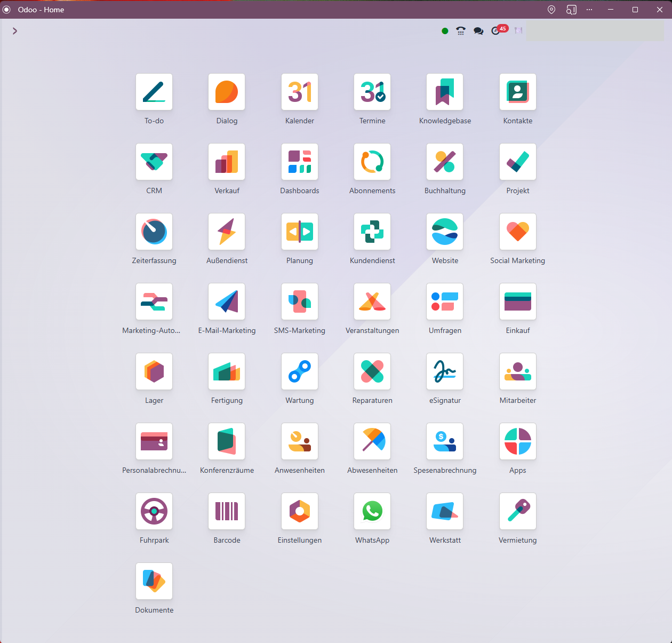The width and height of the screenshot is (672, 643).
Task: Click the Projekt app label
Action: click(x=518, y=191)
